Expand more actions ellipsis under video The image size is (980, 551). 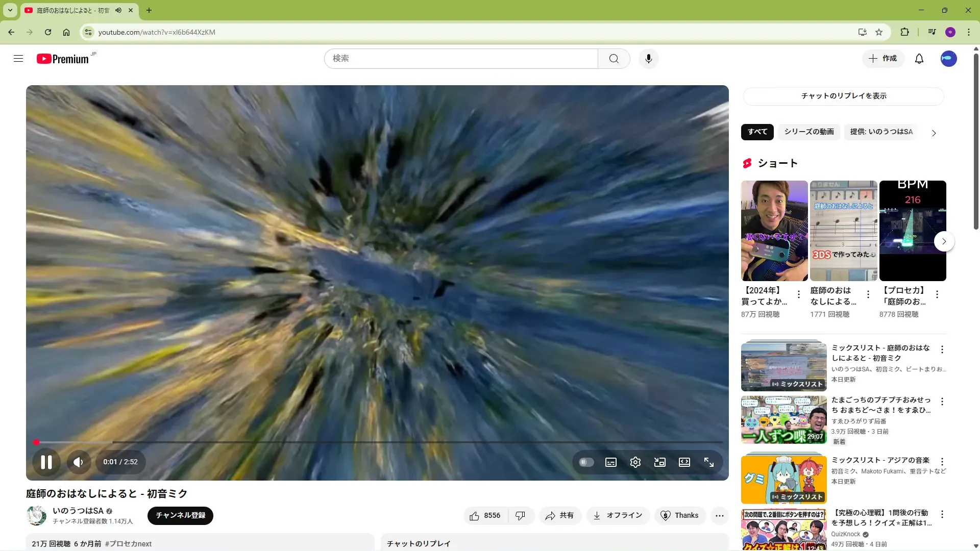(719, 516)
